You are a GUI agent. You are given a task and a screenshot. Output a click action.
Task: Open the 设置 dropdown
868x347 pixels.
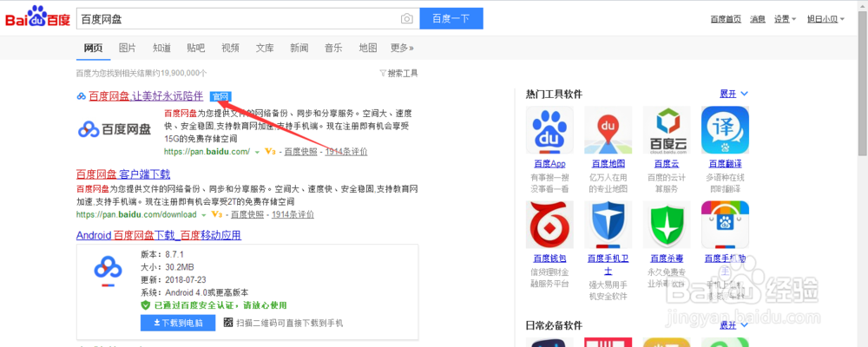tap(785, 19)
